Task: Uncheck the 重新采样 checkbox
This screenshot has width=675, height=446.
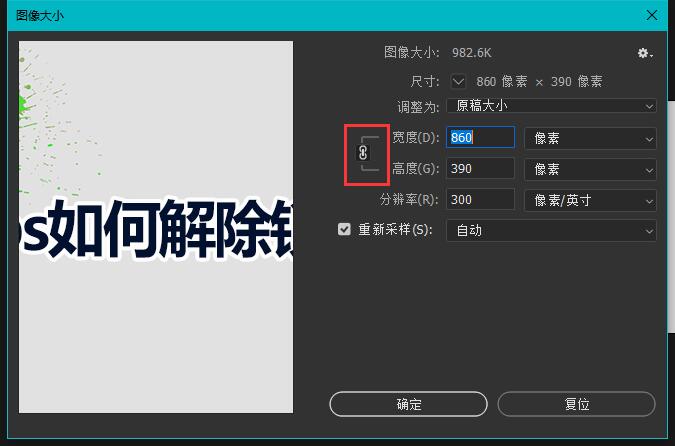Action: pyautogui.click(x=344, y=229)
